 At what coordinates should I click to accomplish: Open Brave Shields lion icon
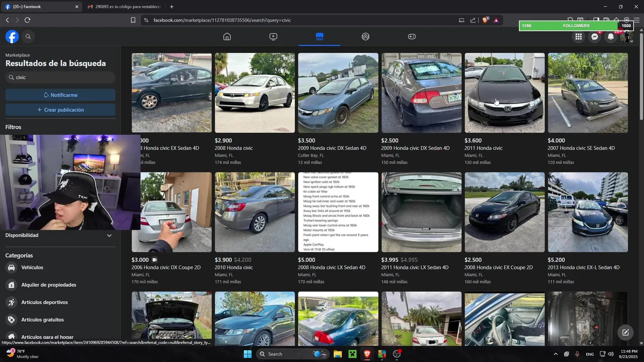tap(485, 20)
